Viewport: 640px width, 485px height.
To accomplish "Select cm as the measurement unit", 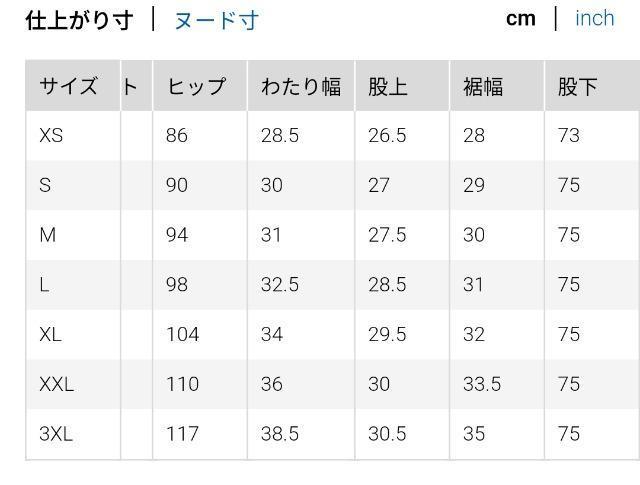I will tap(520, 18).
